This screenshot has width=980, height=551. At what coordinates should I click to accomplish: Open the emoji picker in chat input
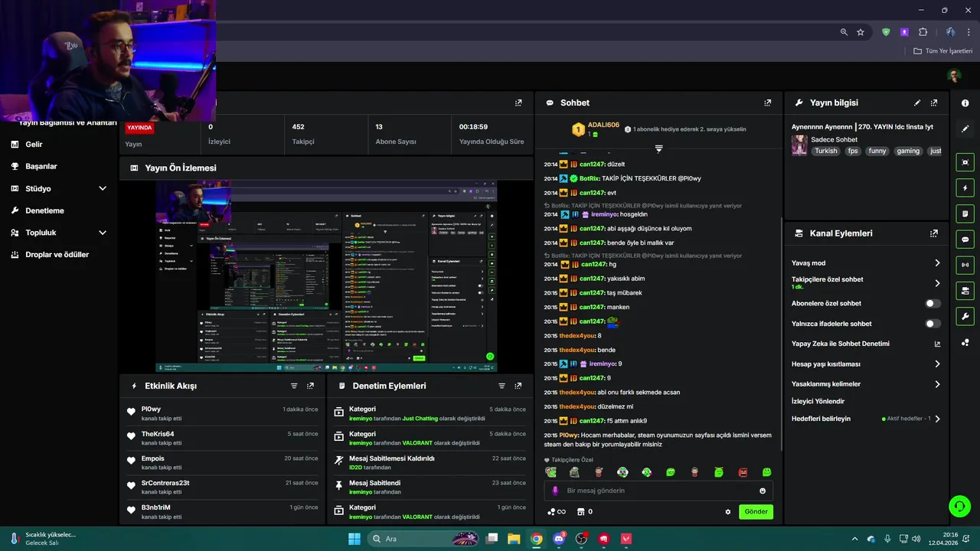pos(763,491)
